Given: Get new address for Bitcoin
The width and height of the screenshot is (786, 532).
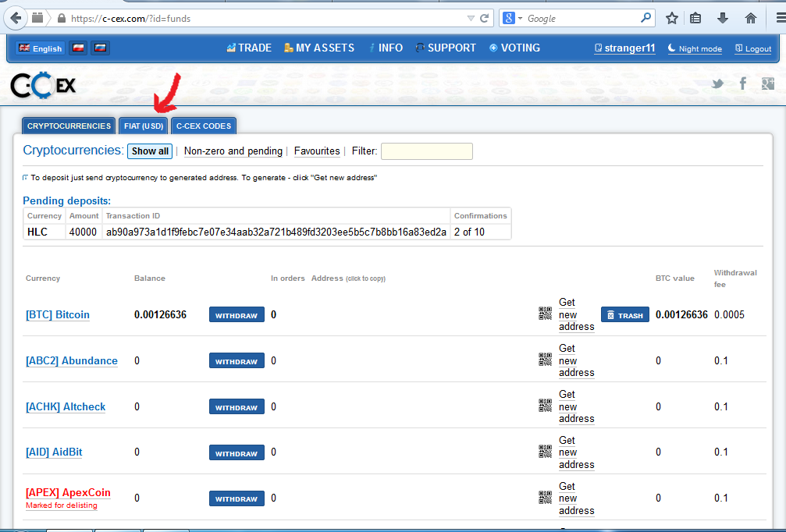Looking at the screenshot, I should pos(577,314).
